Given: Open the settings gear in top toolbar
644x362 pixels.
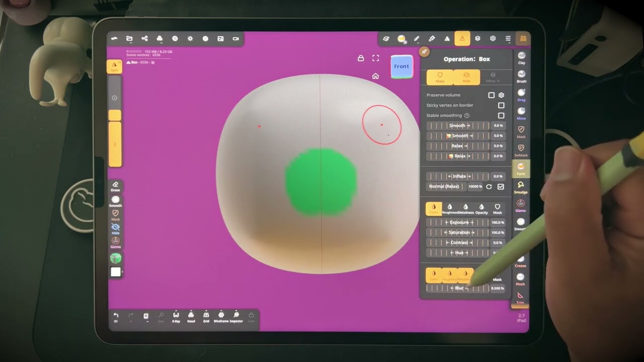Looking at the screenshot, I should (x=493, y=39).
